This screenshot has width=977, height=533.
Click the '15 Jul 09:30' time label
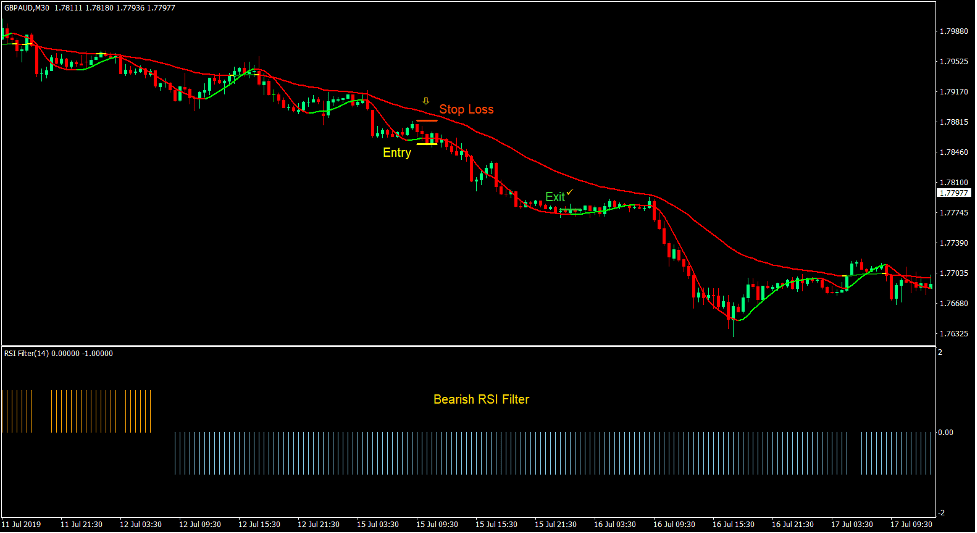[437, 524]
